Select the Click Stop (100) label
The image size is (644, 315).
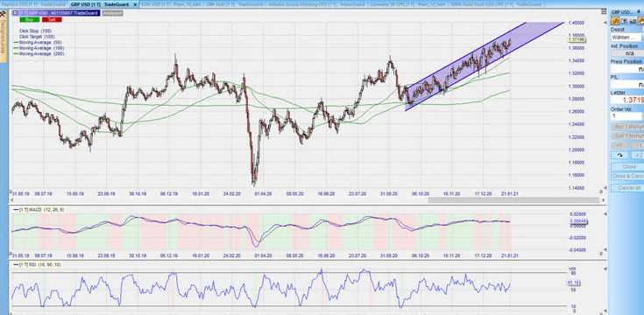(x=35, y=31)
